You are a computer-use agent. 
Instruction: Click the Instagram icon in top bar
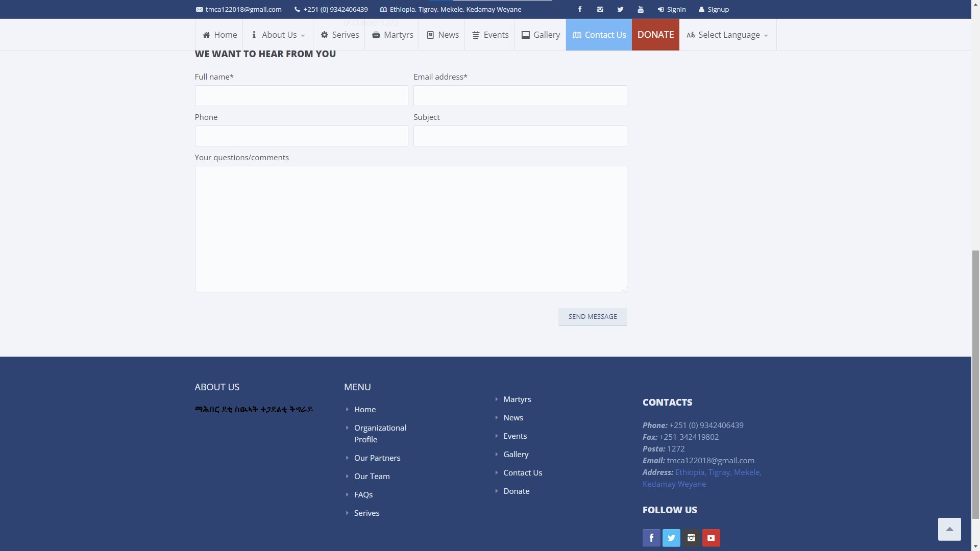600,9
